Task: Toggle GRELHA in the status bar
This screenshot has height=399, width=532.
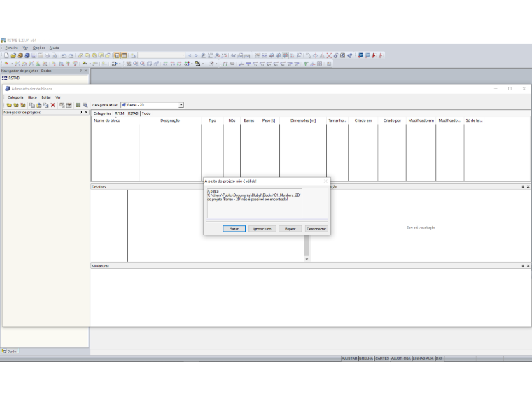Action: [x=366, y=358]
